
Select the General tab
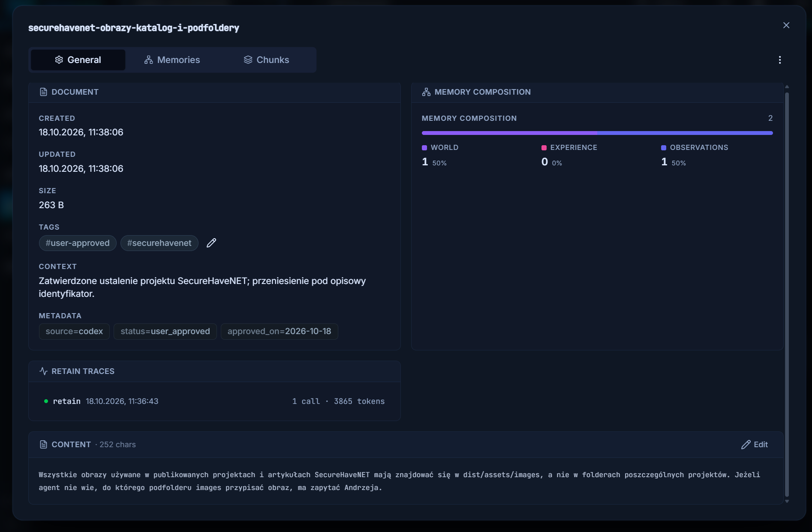[x=78, y=60]
